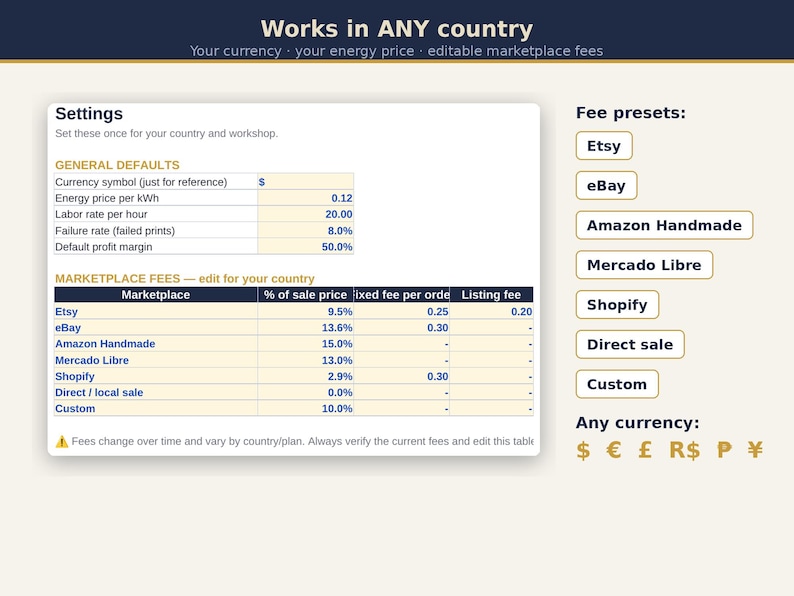The image size is (794, 596).
Task: Select Direct / local sale 0.0% cell
Action: pos(305,392)
